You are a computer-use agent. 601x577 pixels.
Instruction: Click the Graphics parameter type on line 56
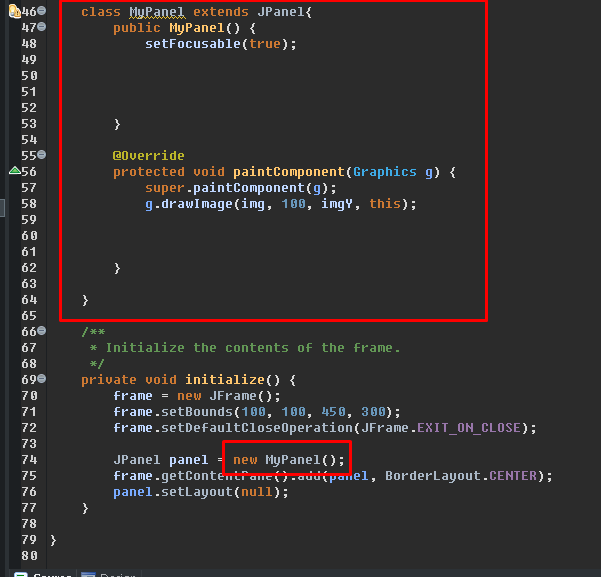click(x=384, y=172)
